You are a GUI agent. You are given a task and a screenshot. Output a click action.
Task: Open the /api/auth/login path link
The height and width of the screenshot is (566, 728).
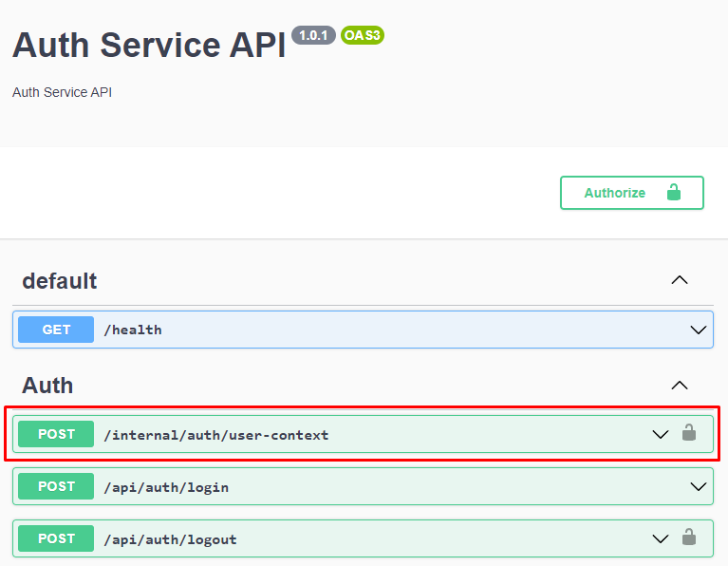166,487
